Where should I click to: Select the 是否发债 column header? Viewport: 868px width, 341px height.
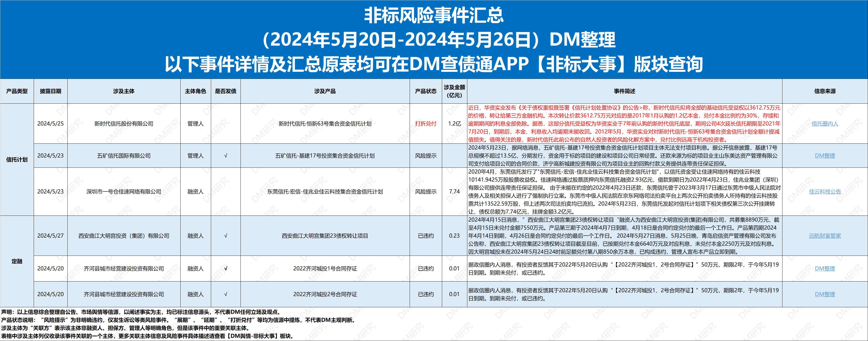[x=225, y=91]
